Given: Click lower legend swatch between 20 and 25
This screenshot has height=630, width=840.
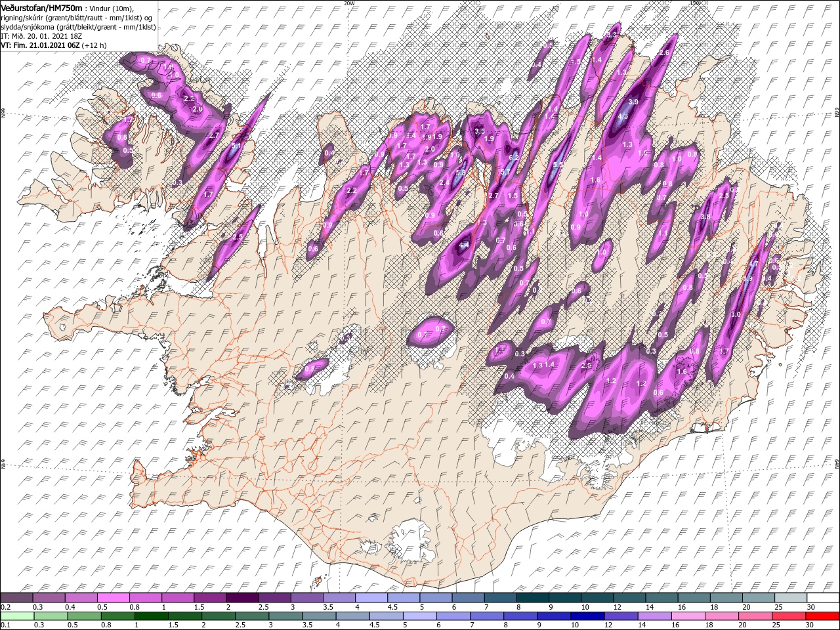Looking at the screenshot, I should 755,616.
